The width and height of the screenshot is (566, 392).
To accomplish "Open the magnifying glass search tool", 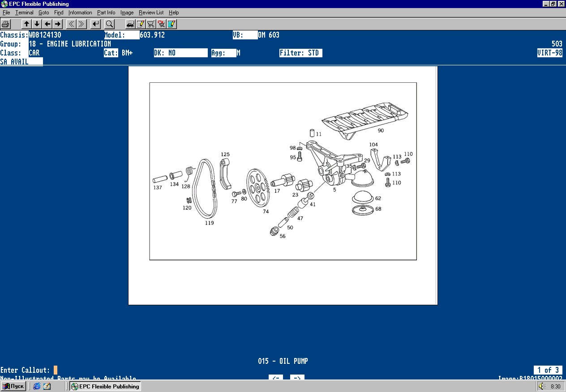I will [x=109, y=24].
